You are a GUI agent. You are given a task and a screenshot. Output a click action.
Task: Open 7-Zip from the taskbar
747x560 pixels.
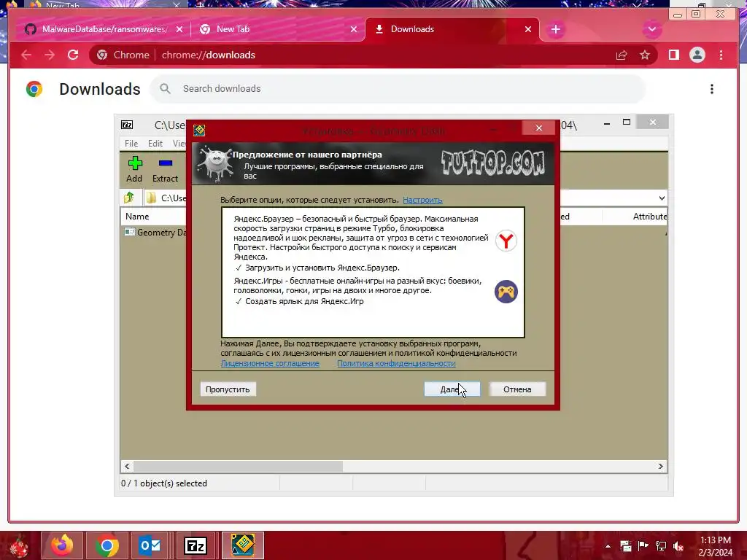(x=196, y=545)
